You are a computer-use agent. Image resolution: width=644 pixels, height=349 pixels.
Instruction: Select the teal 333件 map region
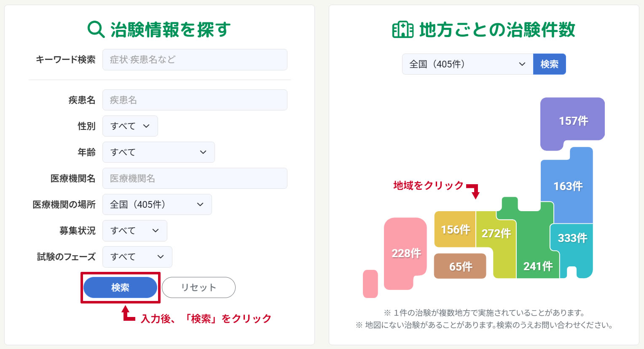(572, 238)
